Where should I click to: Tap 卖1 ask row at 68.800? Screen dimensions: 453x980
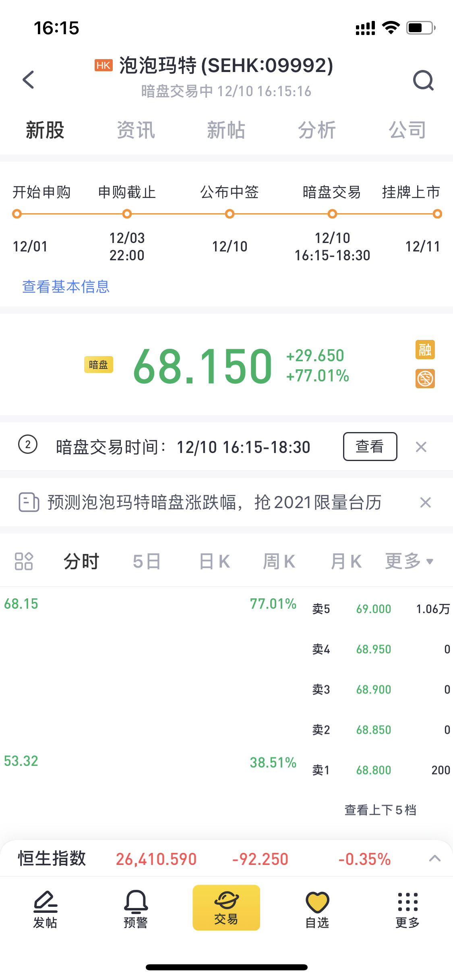click(381, 770)
